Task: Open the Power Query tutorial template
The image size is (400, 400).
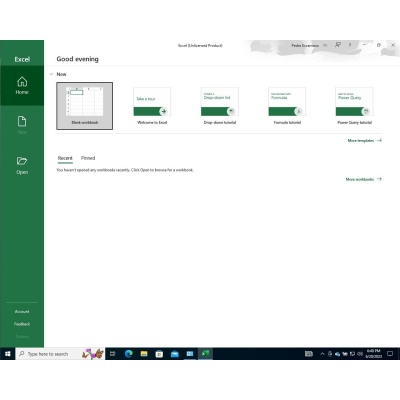Action: (x=354, y=106)
